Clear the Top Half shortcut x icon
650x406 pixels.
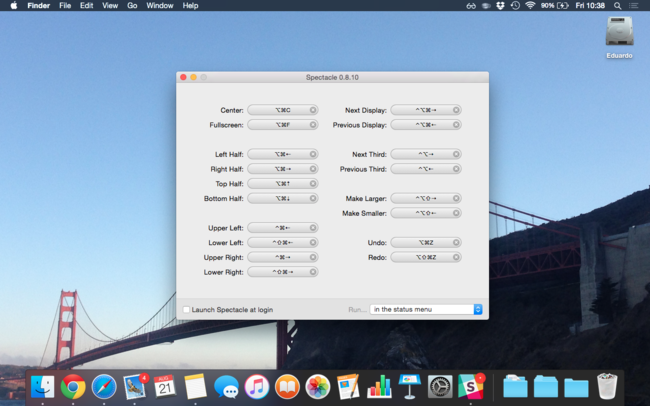[x=313, y=184]
